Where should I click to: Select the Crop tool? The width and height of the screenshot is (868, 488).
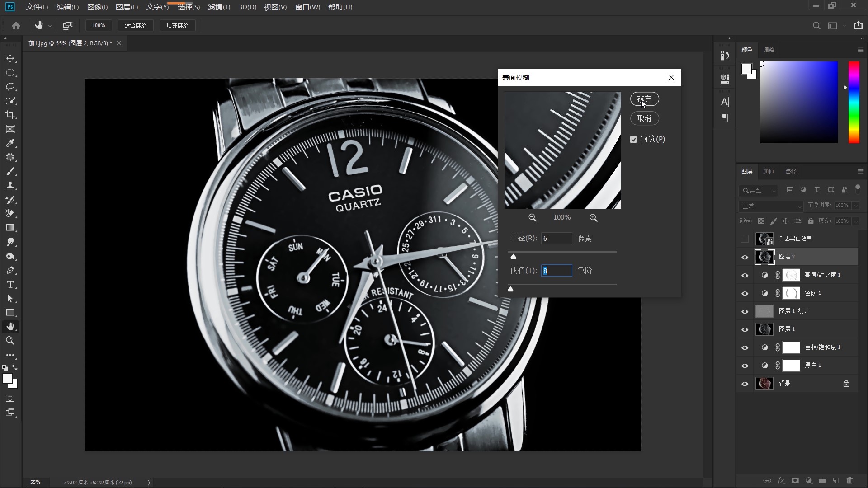10,115
